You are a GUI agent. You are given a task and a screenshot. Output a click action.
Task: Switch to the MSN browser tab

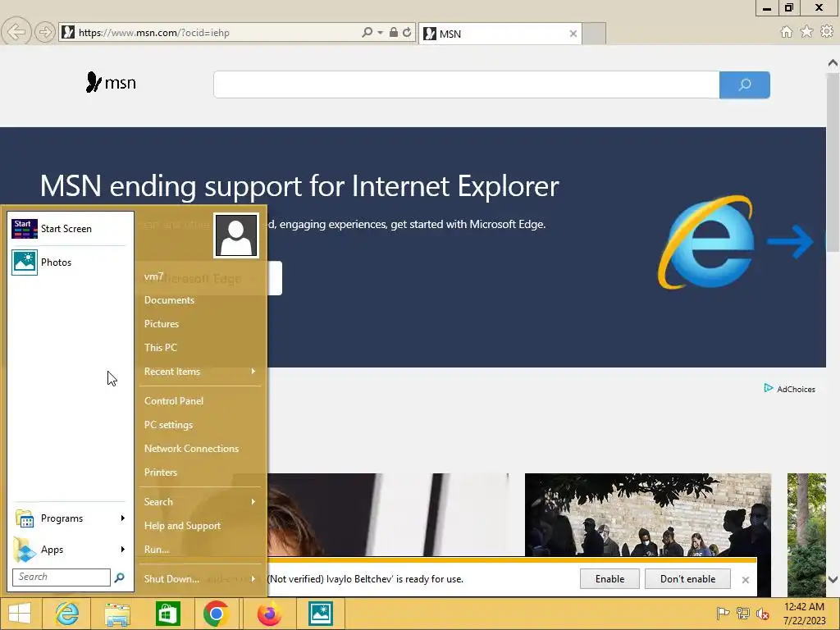[500, 34]
